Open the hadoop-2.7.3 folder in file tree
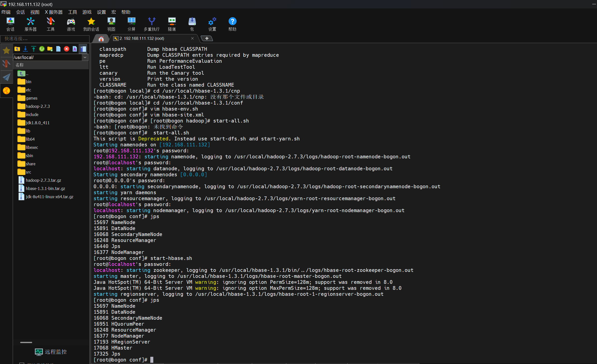 38,106
